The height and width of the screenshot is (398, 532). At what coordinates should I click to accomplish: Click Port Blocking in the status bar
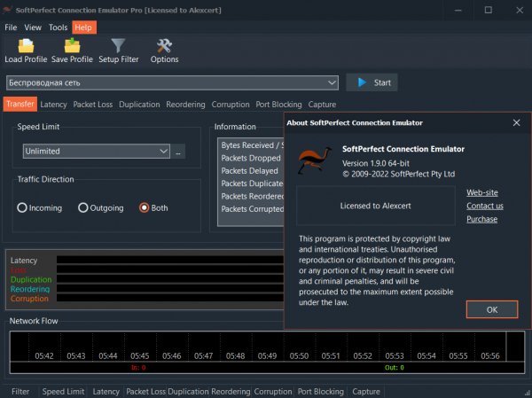tap(321, 391)
